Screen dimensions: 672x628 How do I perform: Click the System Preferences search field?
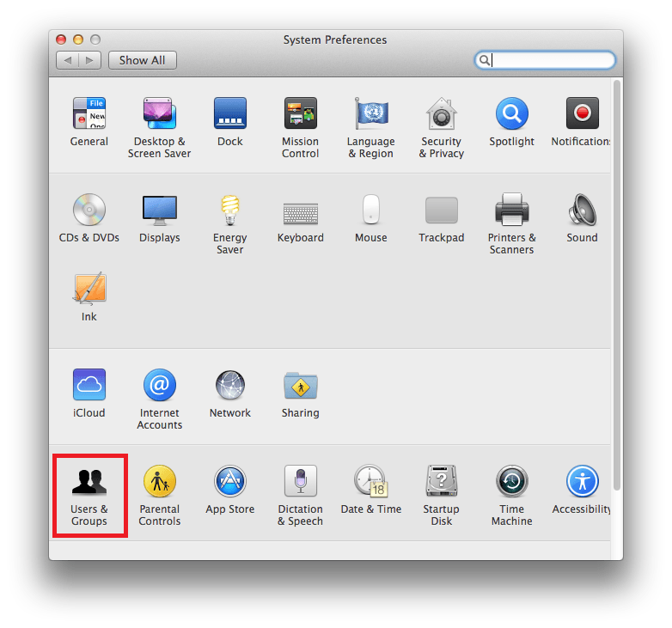tap(550, 60)
